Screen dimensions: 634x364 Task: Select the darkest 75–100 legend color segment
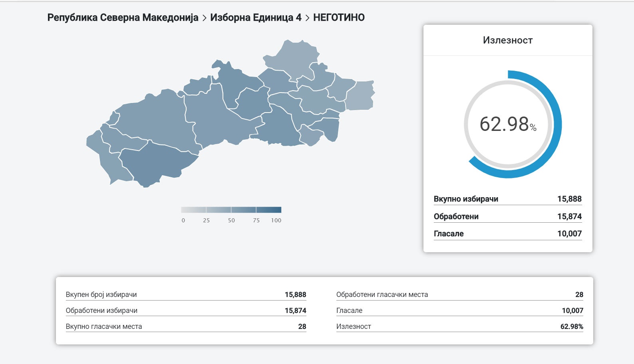coord(269,210)
